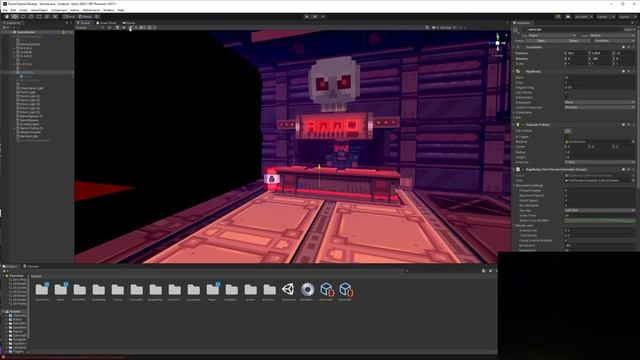Toggle the Use Gravity checkbox
The width and height of the screenshot is (640, 360).
[x=566, y=93]
